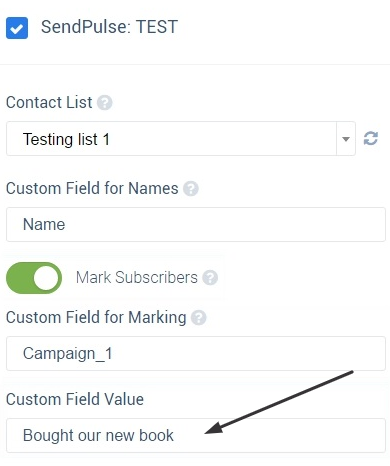Click the Custom Field for Names label
Viewport: 390px width, 466px height.
(x=92, y=188)
